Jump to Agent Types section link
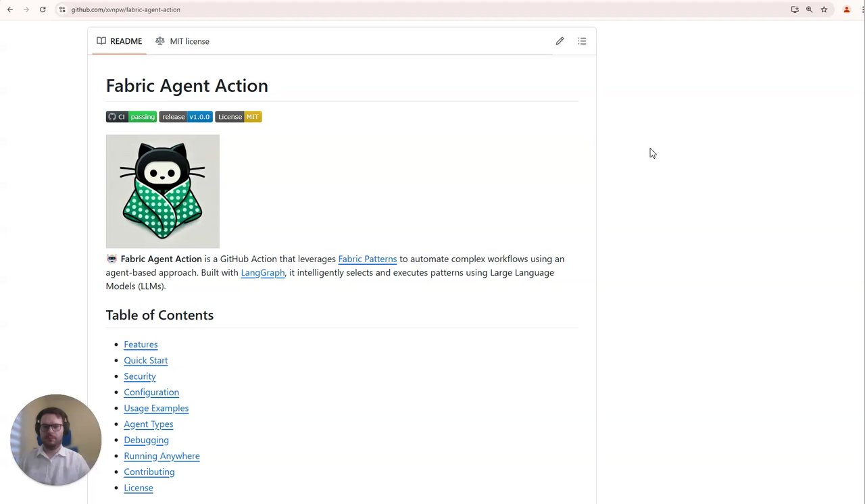The height and width of the screenshot is (504, 865). tap(149, 424)
